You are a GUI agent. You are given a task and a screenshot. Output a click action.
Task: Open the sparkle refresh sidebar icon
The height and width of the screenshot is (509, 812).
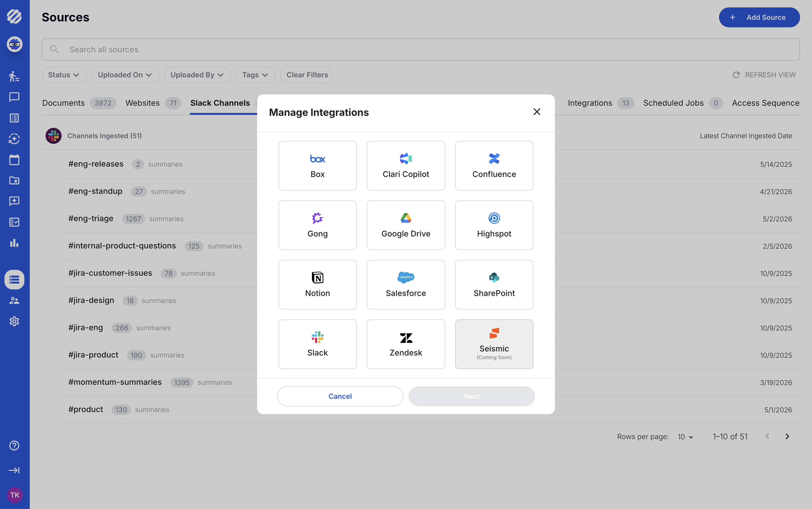point(14,139)
